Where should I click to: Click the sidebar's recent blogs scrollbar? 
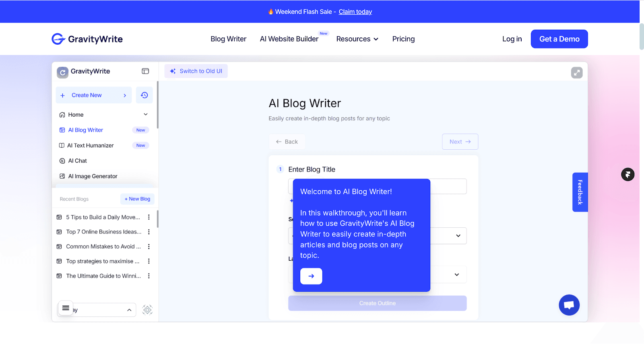click(157, 219)
